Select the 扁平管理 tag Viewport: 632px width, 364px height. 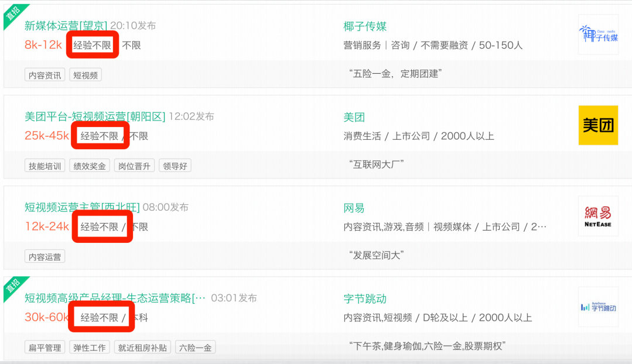click(x=45, y=348)
